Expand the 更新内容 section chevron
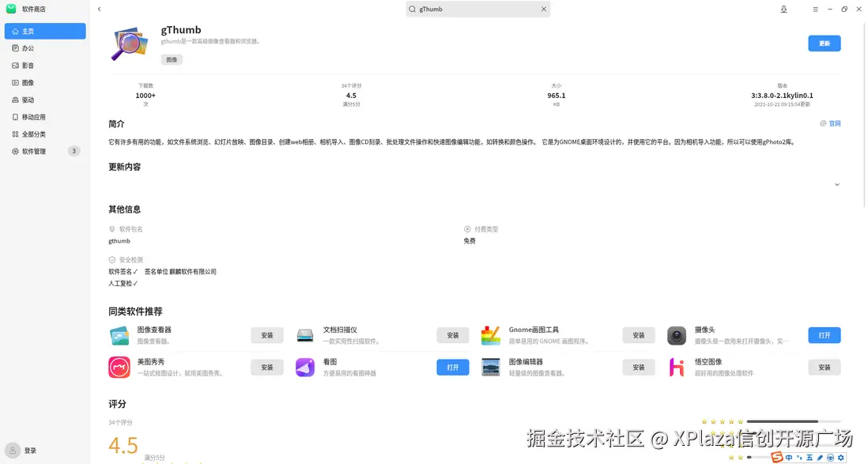 837,184
